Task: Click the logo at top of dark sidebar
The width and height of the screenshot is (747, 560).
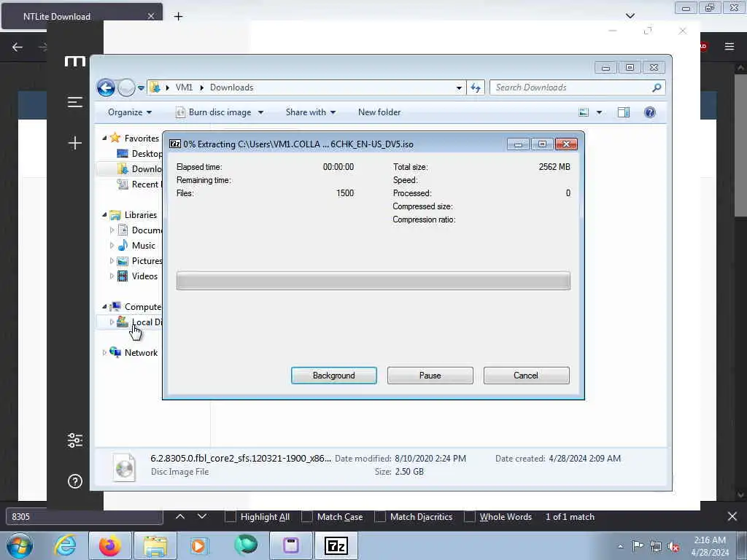Action: (x=75, y=61)
